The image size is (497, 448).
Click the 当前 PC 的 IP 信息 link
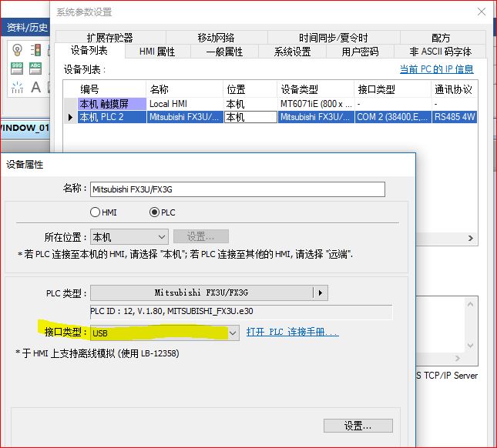click(x=436, y=69)
